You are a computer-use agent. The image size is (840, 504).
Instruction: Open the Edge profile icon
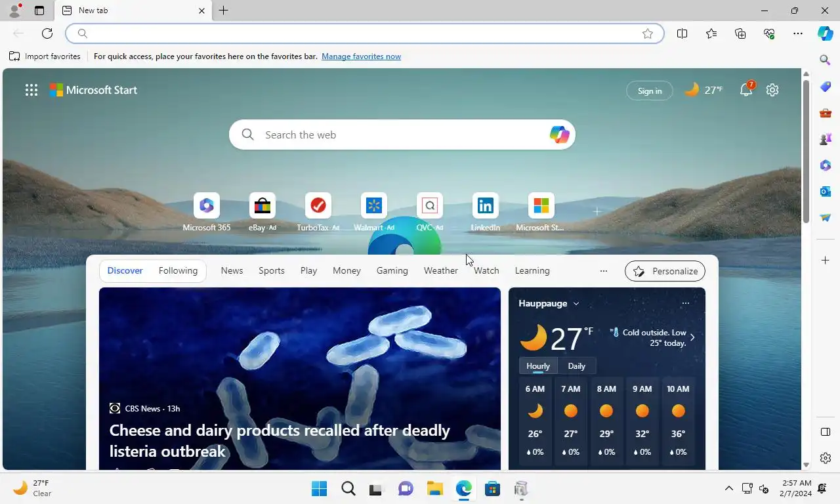14,10
